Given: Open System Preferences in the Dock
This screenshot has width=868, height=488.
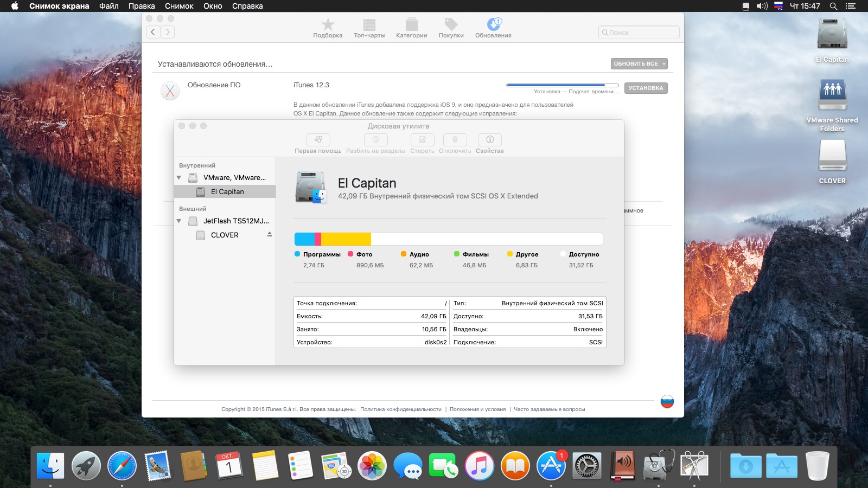Looking at the screenshot, I should tap(587, 466).
